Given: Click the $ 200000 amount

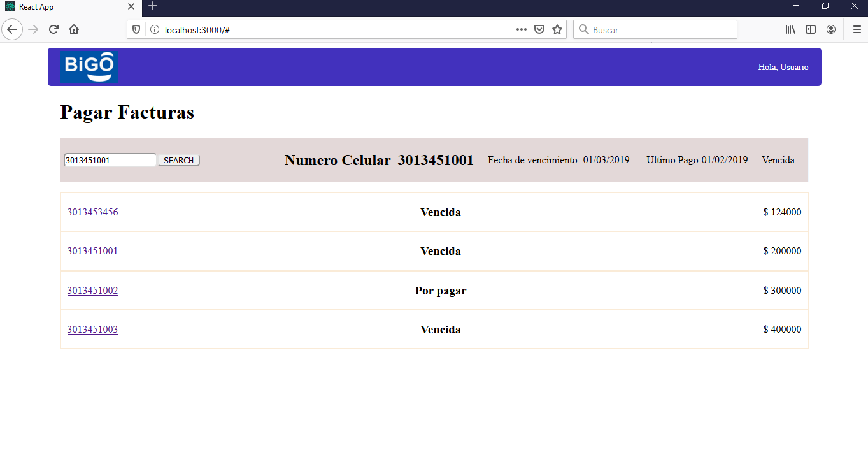Looking at the screenshot, I should (x=782, y=251).
